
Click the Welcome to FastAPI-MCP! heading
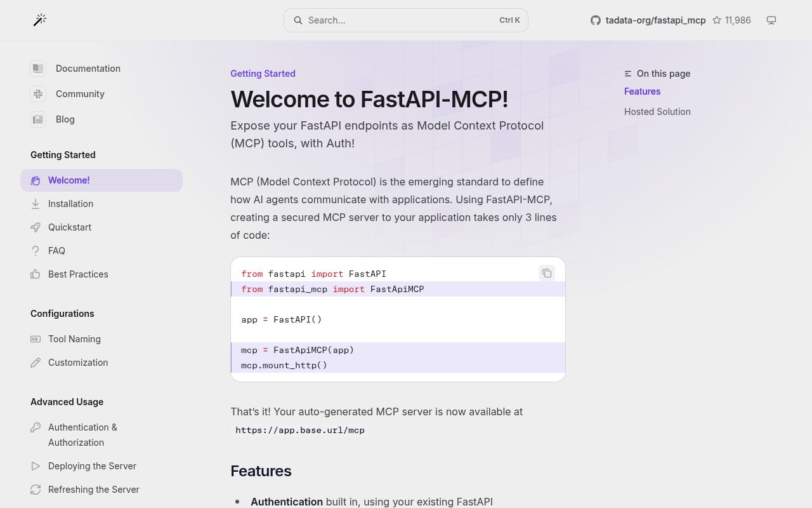[369, 100]
